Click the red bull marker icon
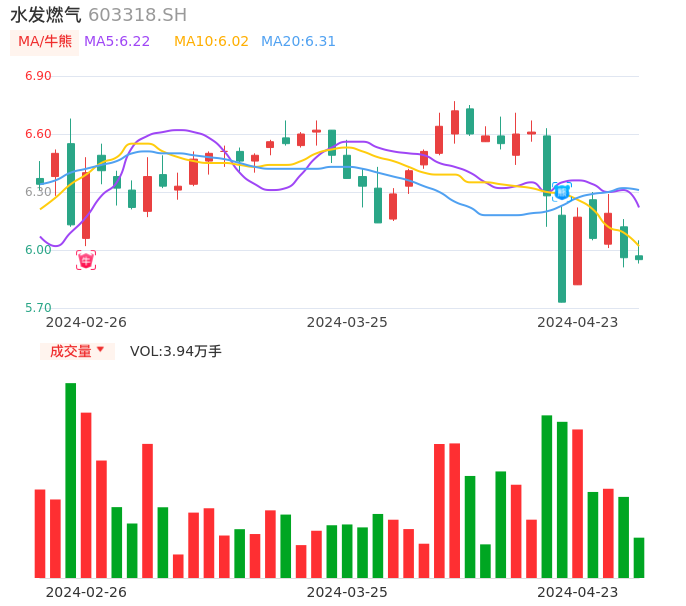 click(x=86, y=261)
